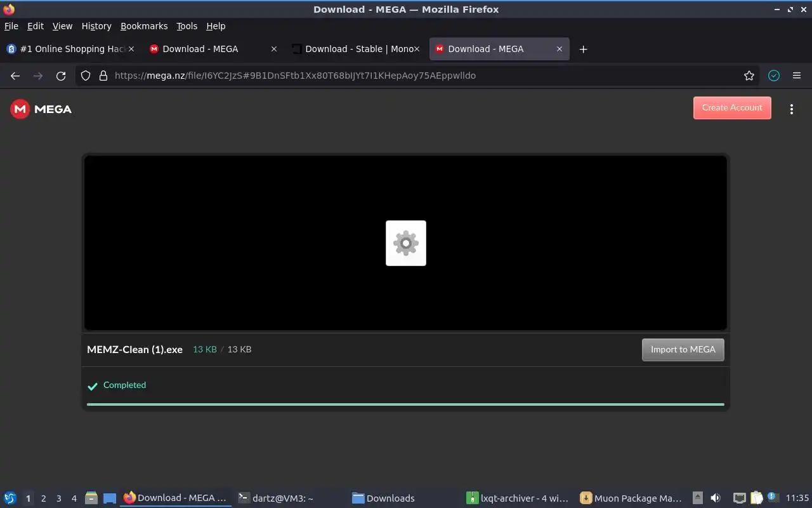Click the green download progress bar
The image size is (812, 508).
coord(405,404)
